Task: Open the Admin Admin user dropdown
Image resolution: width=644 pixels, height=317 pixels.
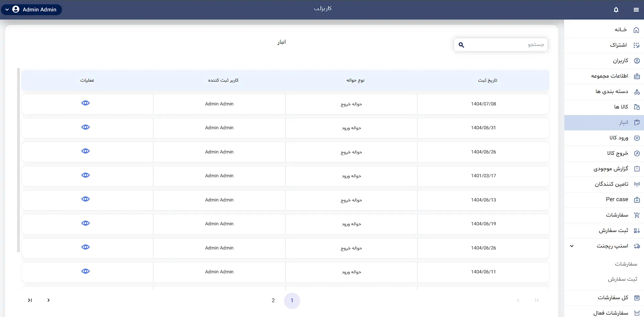Action: point(31,10)
